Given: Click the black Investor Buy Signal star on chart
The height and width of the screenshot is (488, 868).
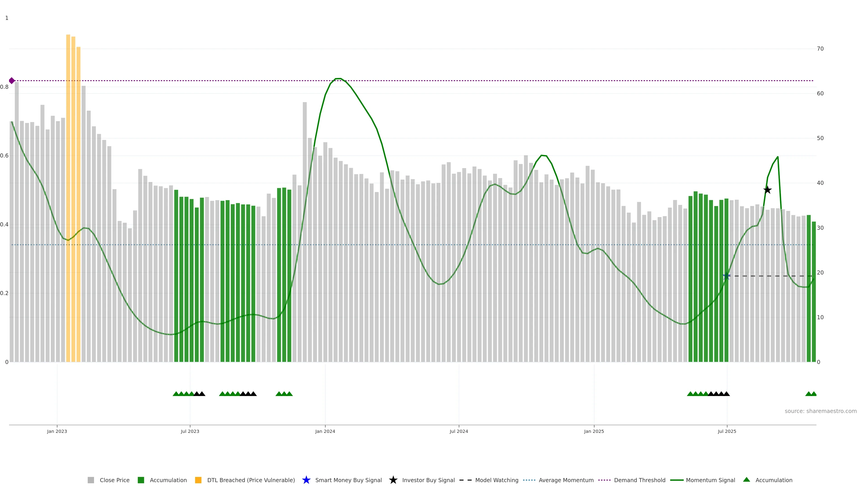Looking at the screenshot, I should (767, 190).
